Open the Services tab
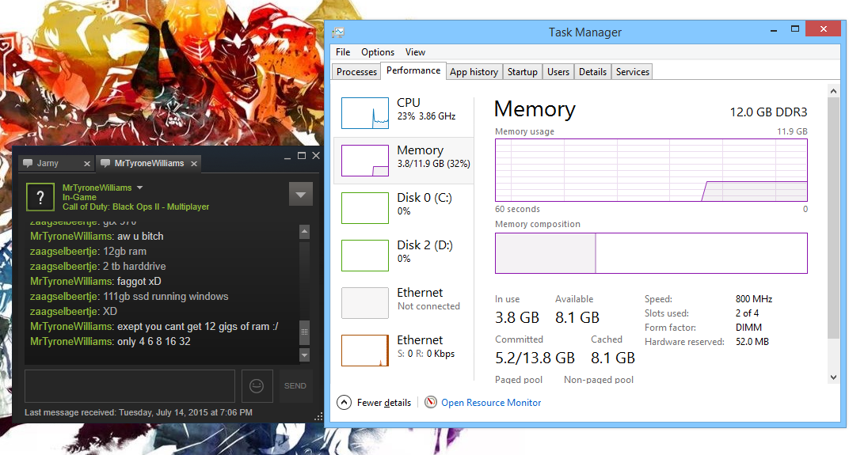868x455 pixels. coord(632,72)
